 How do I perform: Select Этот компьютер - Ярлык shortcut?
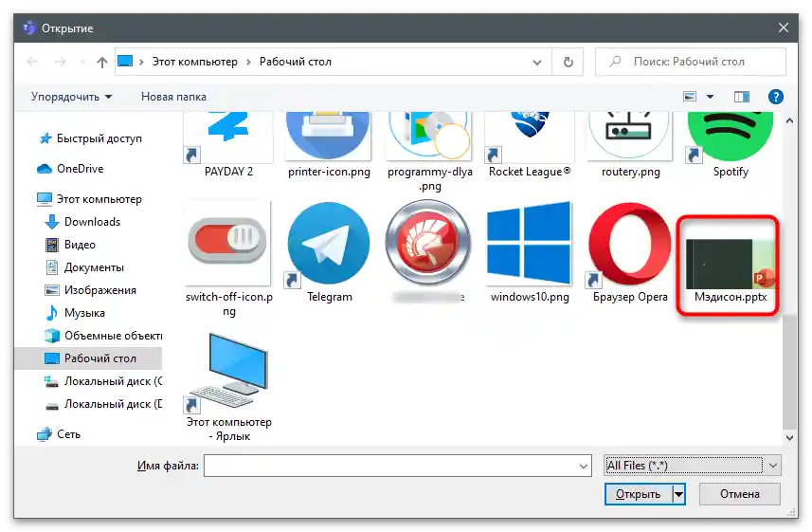229,388
